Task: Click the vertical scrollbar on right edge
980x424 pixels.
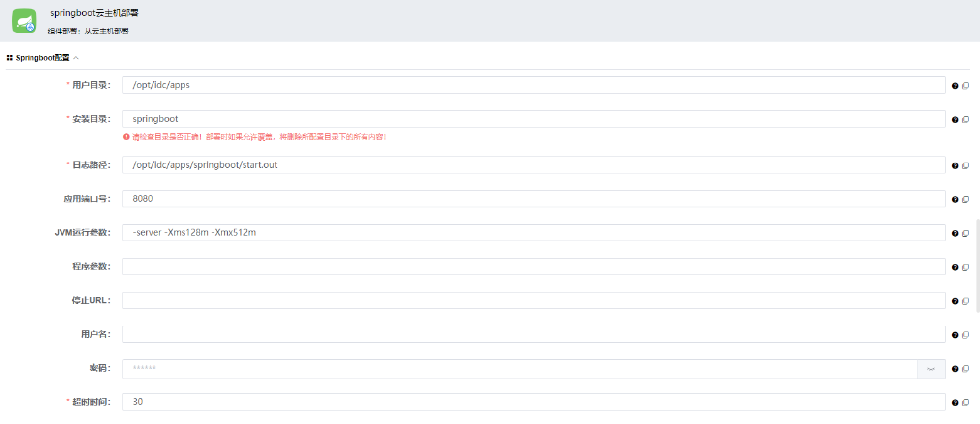Action: [x=978, y=266]
